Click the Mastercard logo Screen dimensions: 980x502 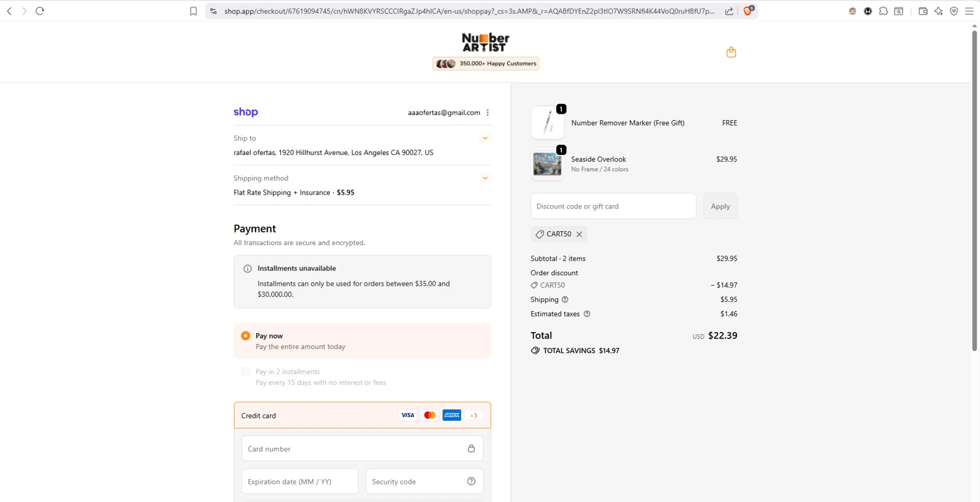(430, 415)
